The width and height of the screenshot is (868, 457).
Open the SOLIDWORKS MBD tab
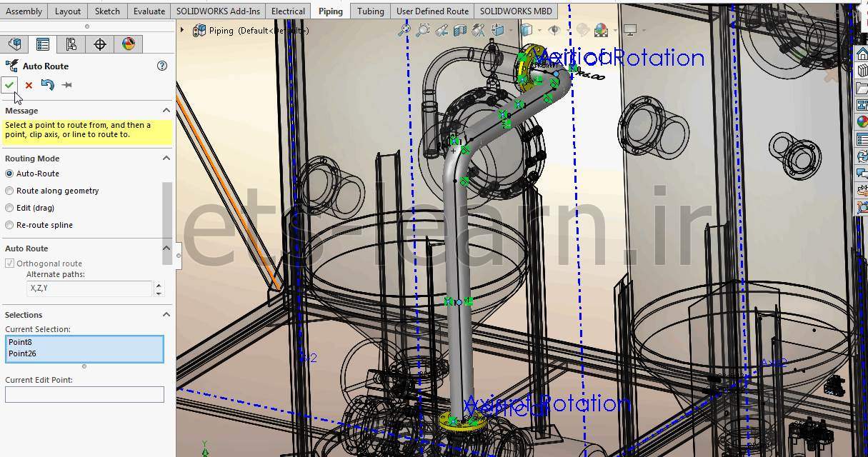(x=516, y=11)
